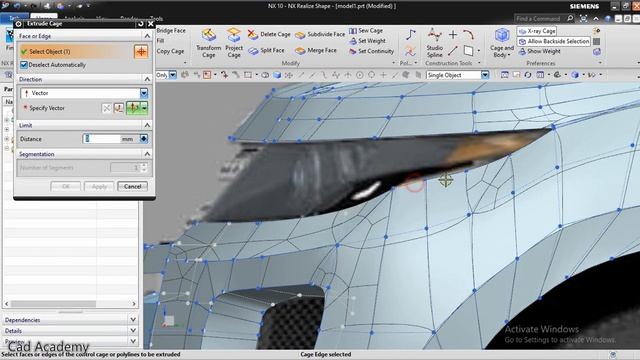This screenshot has height=360, width=640.
Task: Open the Distance value options dropdown
Action: click(144, 139)
